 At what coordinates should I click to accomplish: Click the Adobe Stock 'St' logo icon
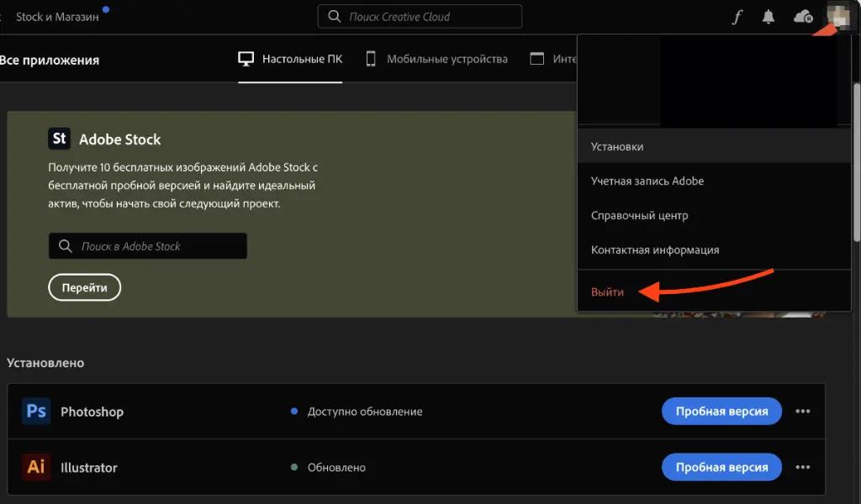59,139
